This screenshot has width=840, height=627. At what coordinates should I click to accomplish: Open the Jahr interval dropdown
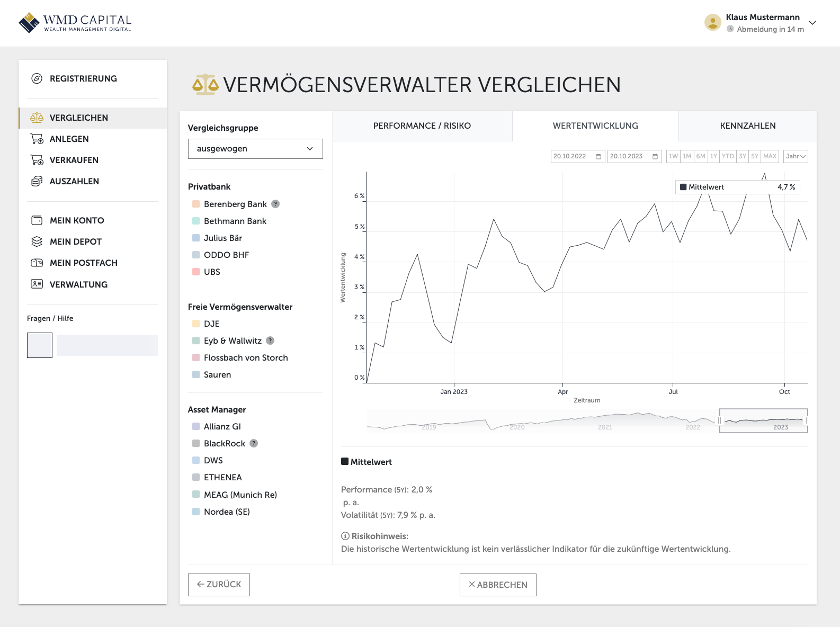point(796,156)
